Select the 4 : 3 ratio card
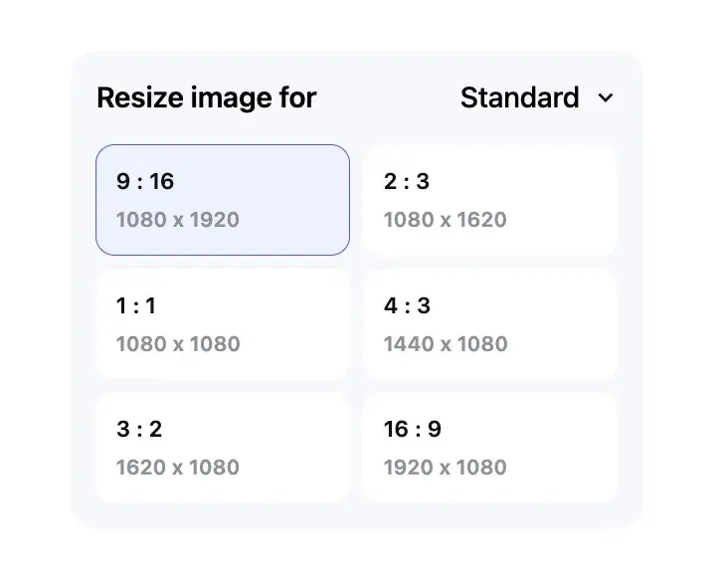Viewport: 728px width, 571px height. (489, 323)
